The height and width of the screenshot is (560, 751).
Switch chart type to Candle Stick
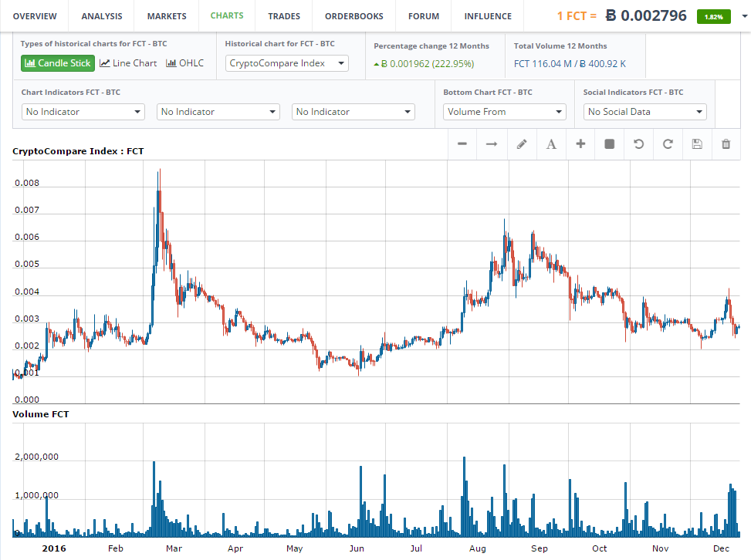pos(58,63)
